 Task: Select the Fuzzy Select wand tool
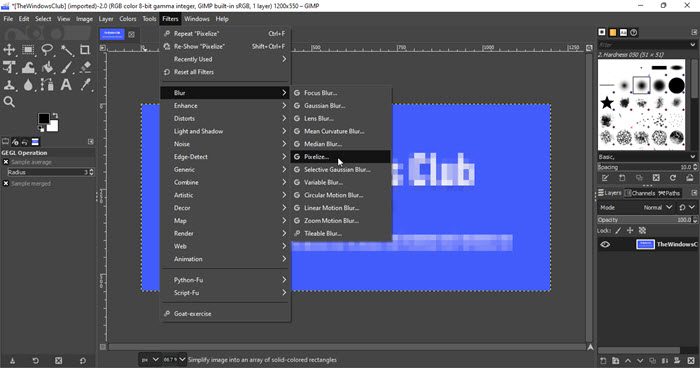click(x=67, y=50)
